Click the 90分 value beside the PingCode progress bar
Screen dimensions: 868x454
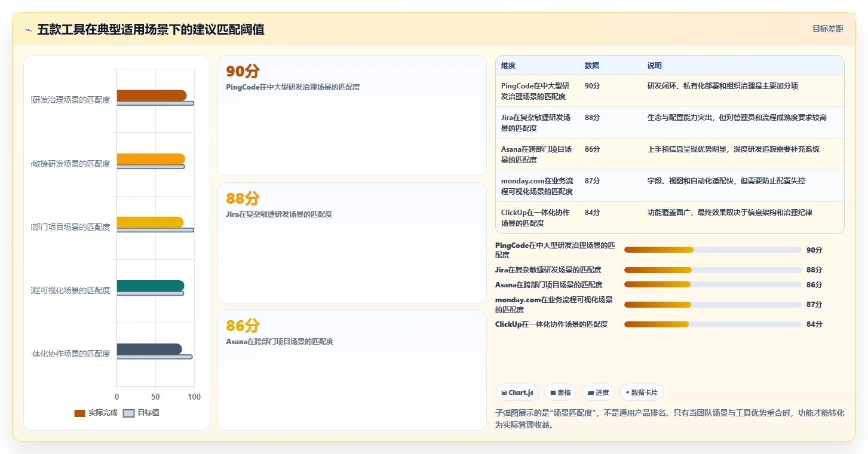[x=814, y=250]
